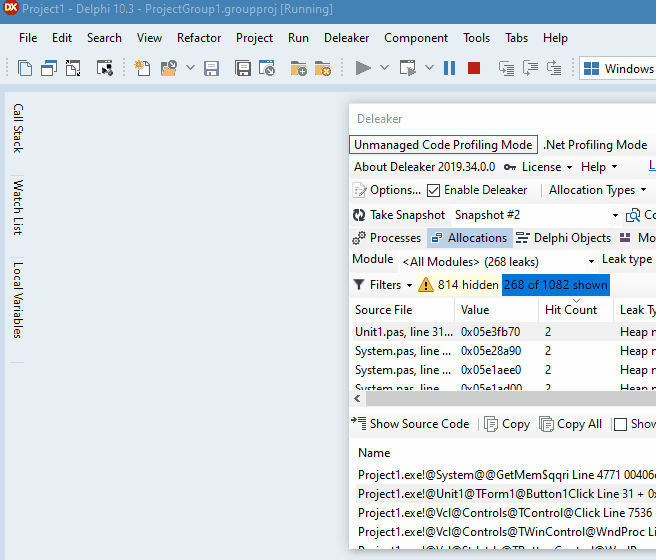Switch to .Net Profiling Mode
The height and width of the screenshot is (560, 656).
point(595,145)
